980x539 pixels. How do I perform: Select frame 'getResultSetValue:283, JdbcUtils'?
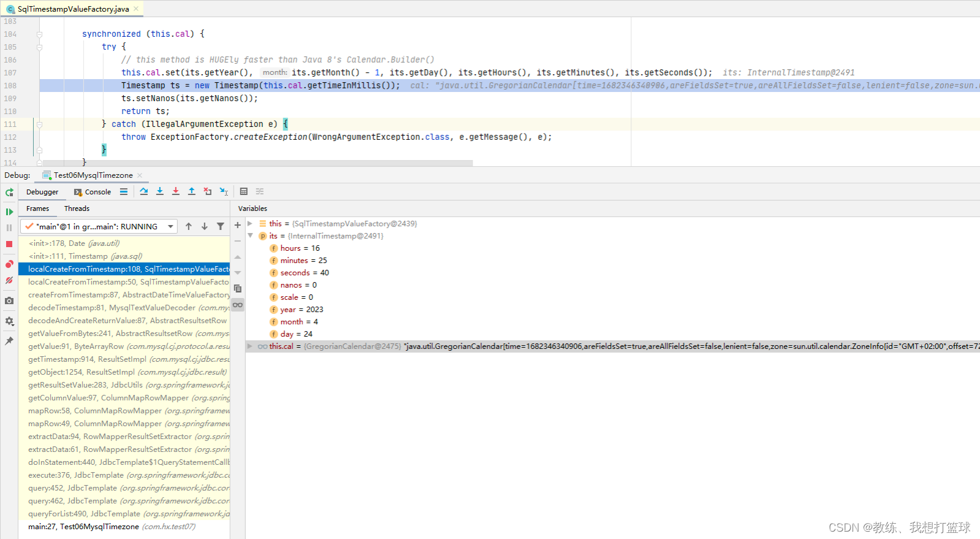click(x=124, y=385)
